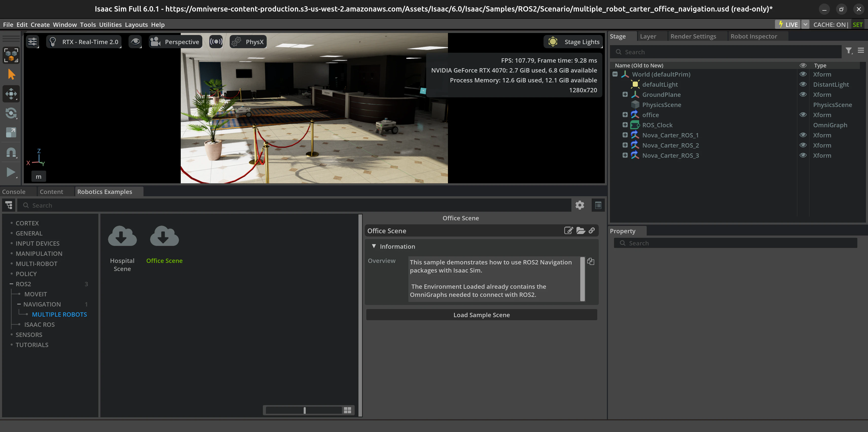The width and height of the screenshot is (868, 432).
Task: Open Office Scene folder icon
Action: 581,230
